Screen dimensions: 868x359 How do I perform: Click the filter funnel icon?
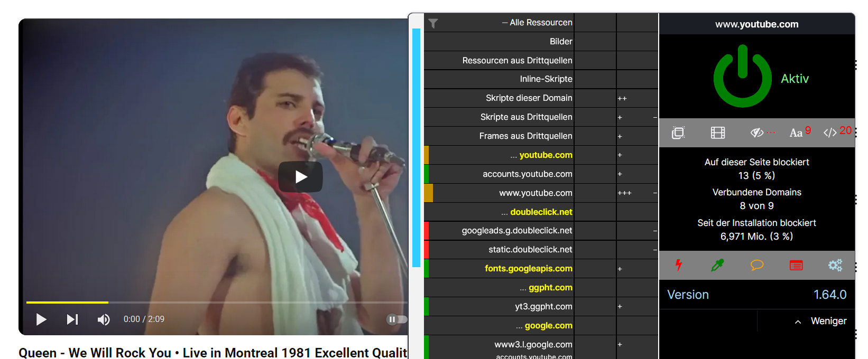(x=433, y=23)
